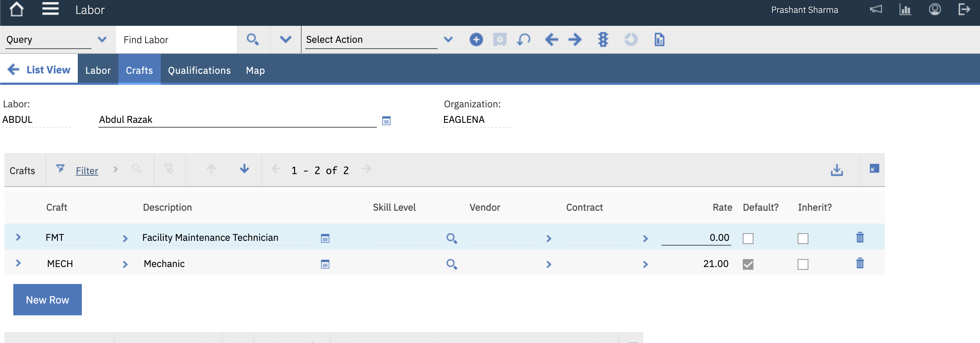Click the New Row button

(47, 299)
